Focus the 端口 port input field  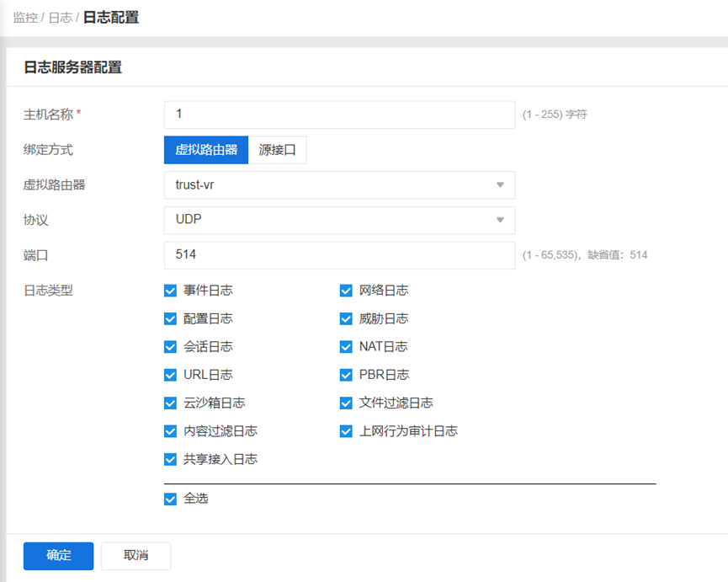pyautogui.click(x=339, y=255)
